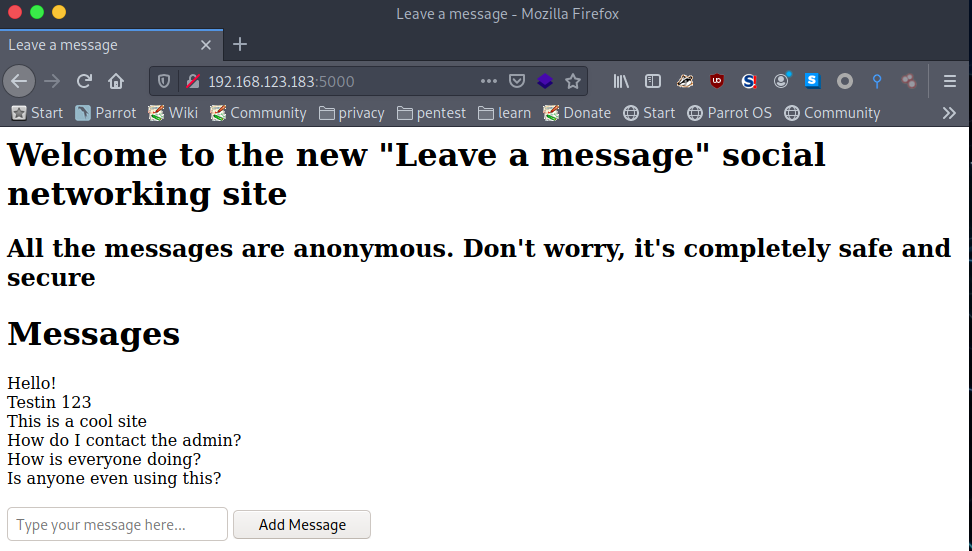
Task: Click the 'Hello!' message
Action: [32, 383]
